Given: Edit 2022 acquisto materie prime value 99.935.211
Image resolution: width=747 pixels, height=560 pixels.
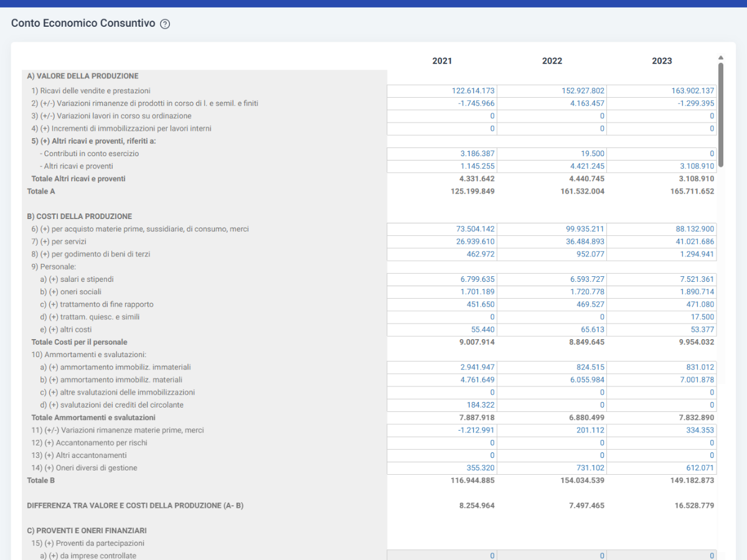Looking at the screenshot, I should pos(552,229).
